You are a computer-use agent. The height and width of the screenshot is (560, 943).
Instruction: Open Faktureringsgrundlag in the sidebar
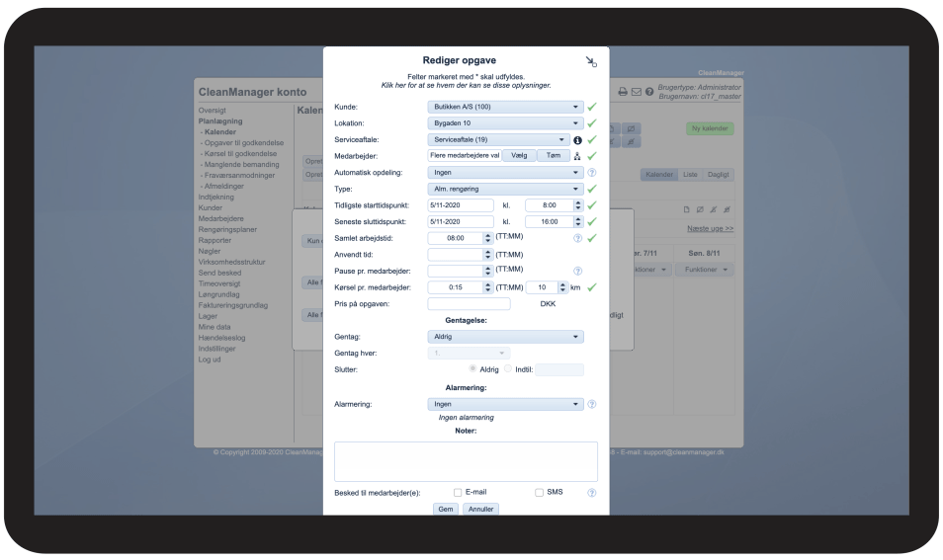[x=232, y=305]
